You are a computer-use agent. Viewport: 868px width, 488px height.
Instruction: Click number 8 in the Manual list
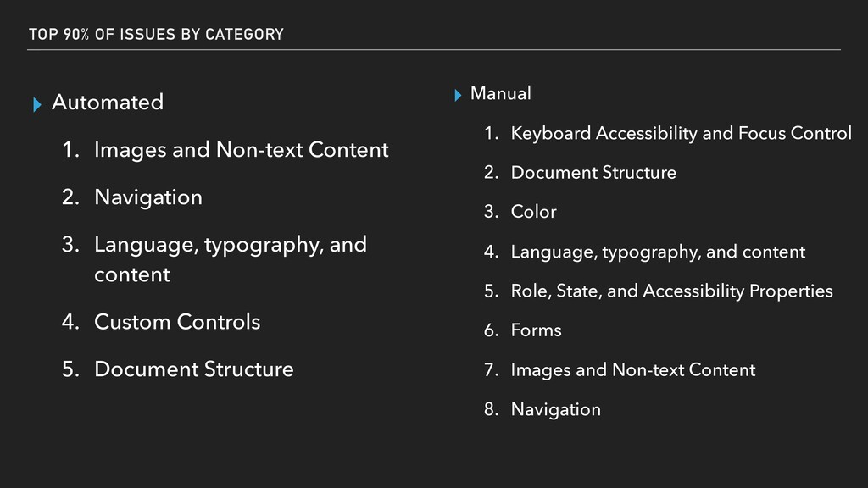point(491,409)
